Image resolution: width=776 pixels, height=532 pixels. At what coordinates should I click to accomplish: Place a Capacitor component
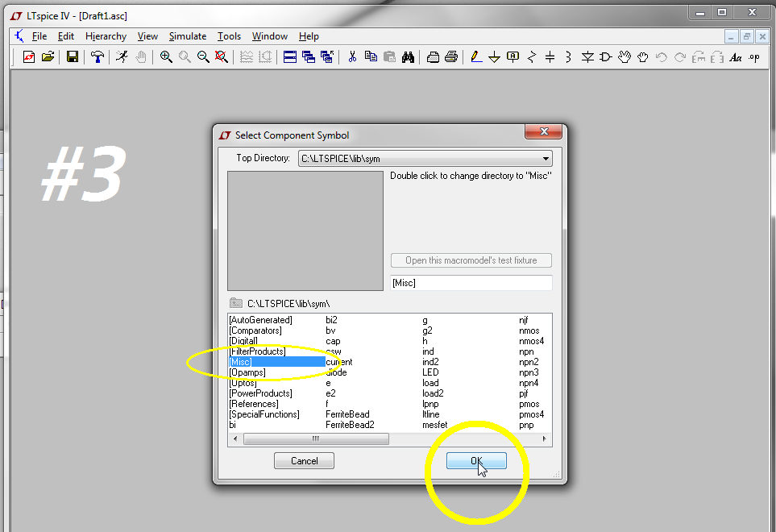[550, 57]
